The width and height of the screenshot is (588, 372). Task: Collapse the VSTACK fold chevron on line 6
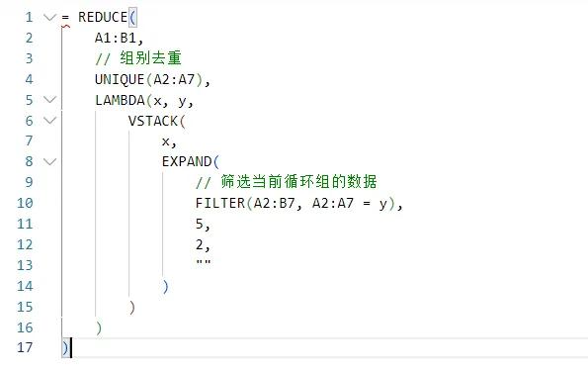coord(49,121)
